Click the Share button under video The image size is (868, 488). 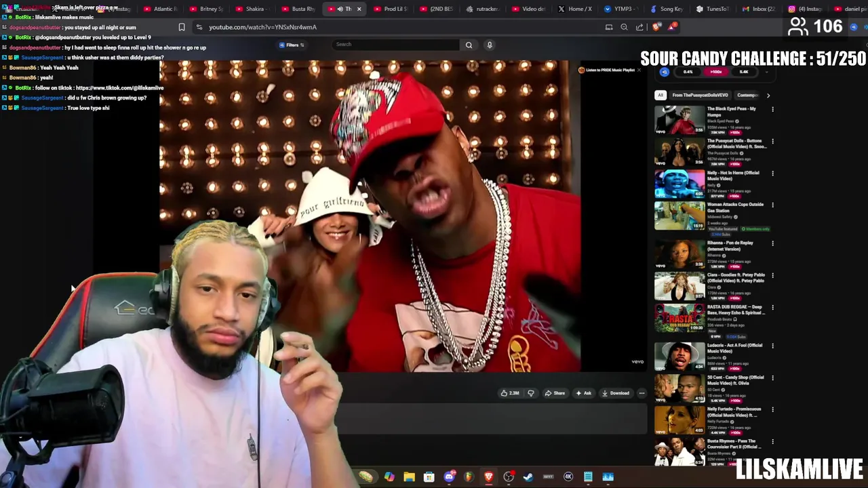point(554,393)
